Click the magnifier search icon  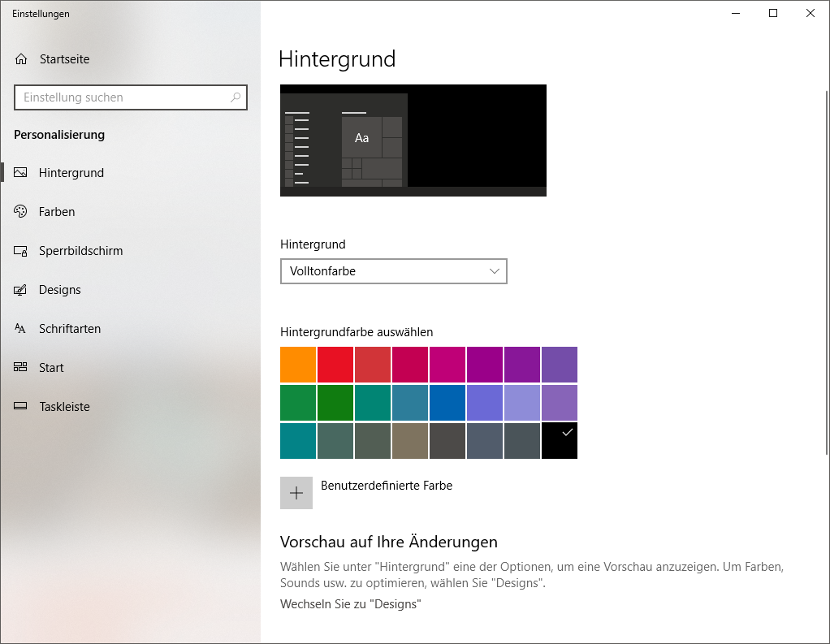pos(236,97)
